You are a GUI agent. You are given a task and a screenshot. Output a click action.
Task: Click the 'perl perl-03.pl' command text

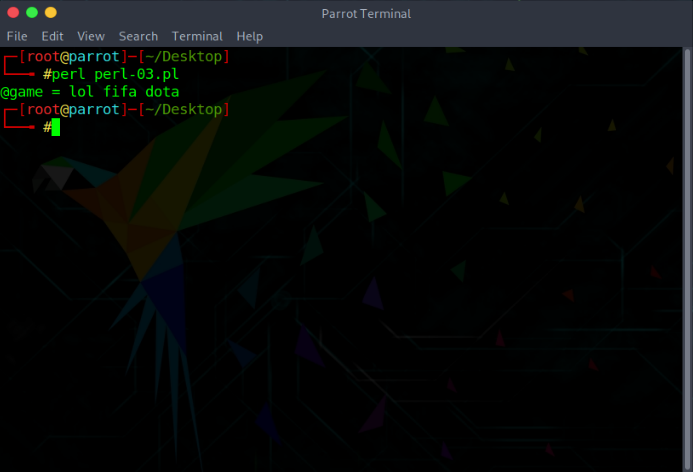click(x=115, y=74)
